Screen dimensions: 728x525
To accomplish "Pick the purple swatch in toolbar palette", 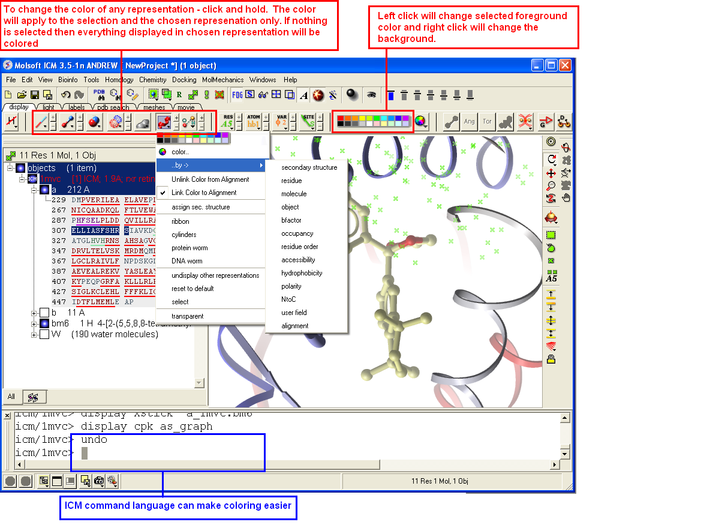I will (405, 119).
